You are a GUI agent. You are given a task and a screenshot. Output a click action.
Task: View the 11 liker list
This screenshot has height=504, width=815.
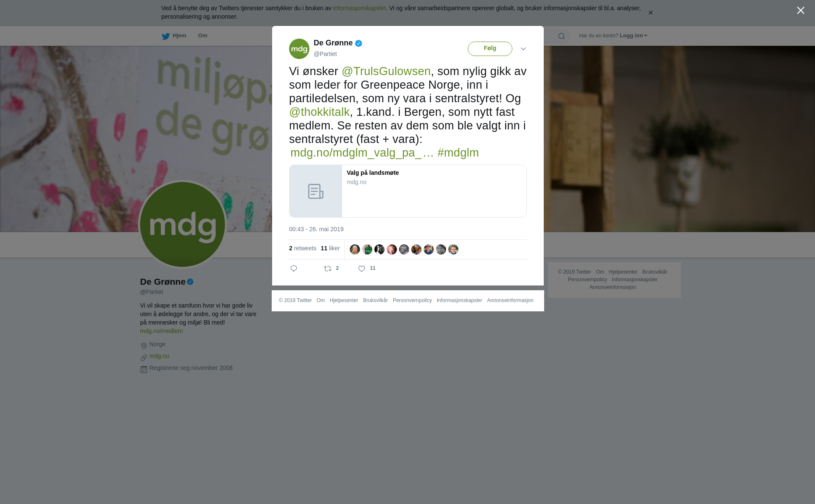(330, 248)
